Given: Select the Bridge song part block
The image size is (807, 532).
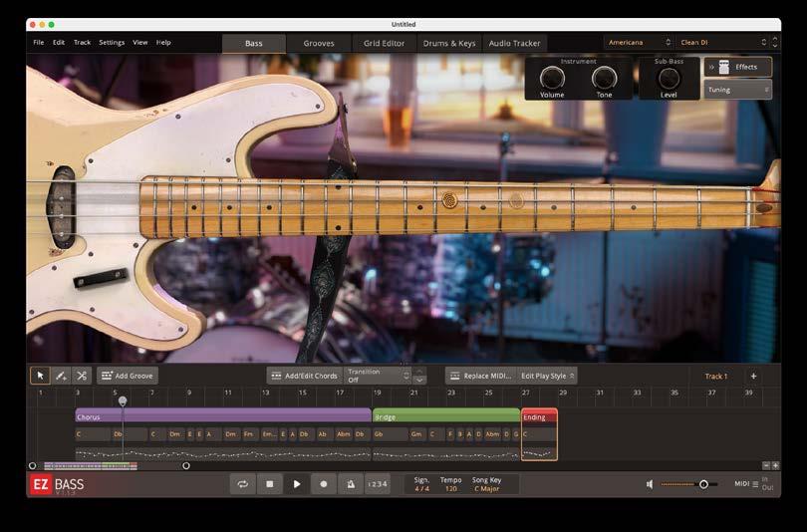Looking at the screenshot, I should tap(445, 416).
